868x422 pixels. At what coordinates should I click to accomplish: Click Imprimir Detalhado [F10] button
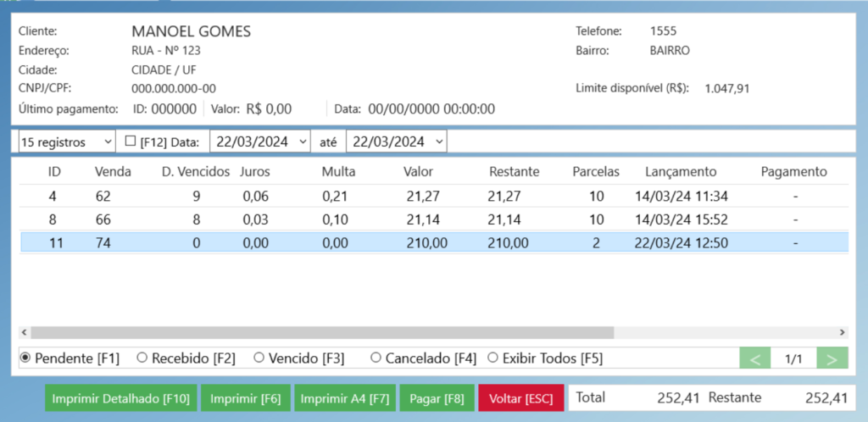click(121, 398)
